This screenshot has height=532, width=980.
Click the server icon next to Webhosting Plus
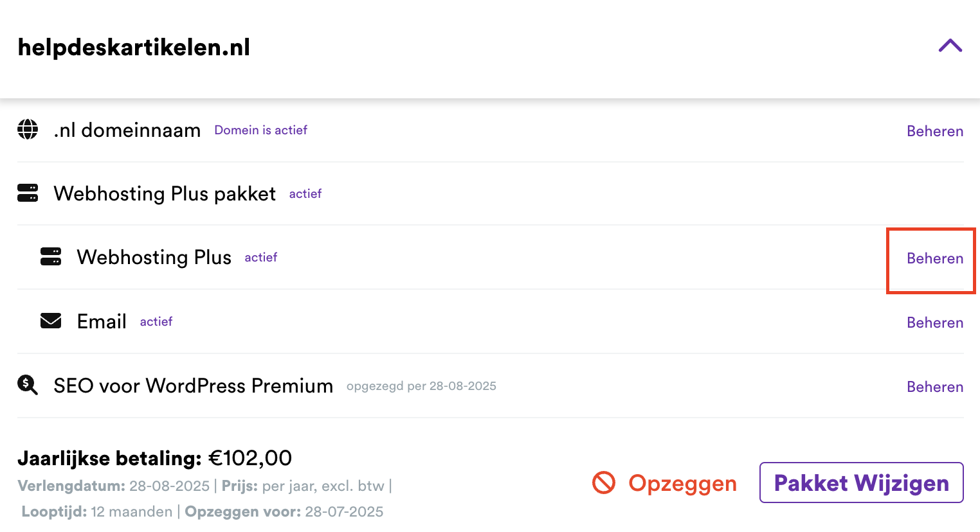(x=51, y=257)
